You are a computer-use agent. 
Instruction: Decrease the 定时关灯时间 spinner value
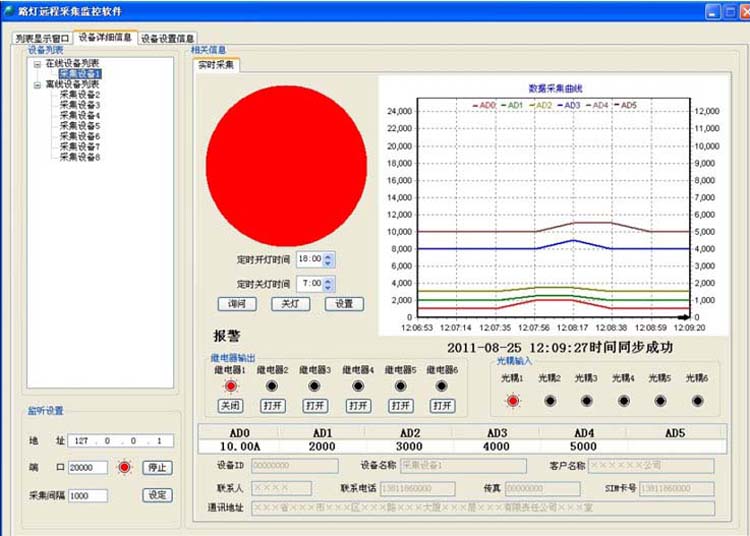(x=328, y=287)
